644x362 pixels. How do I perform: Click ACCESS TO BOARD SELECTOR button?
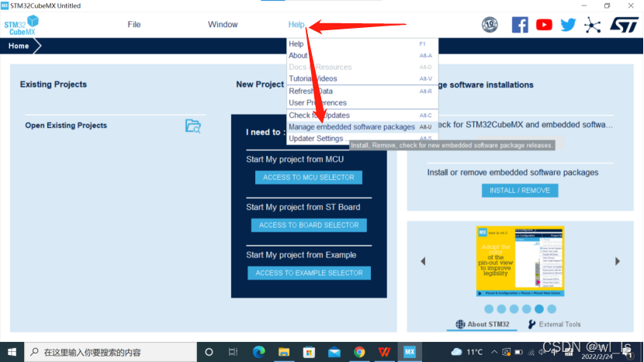(x=309, y=225)
